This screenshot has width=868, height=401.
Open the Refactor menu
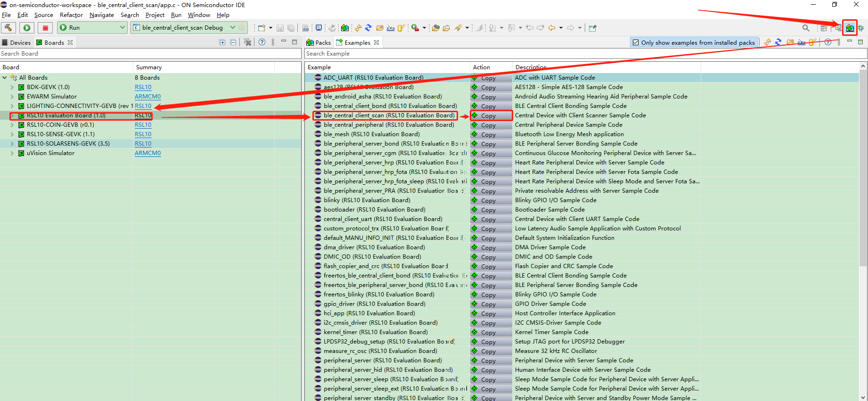(x=71, y=15)
